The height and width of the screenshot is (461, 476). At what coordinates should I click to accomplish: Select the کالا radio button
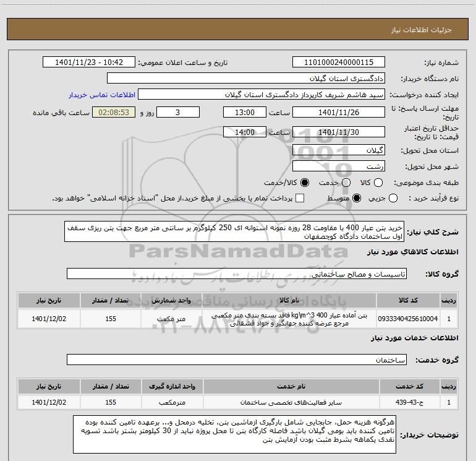coord(378,183)
